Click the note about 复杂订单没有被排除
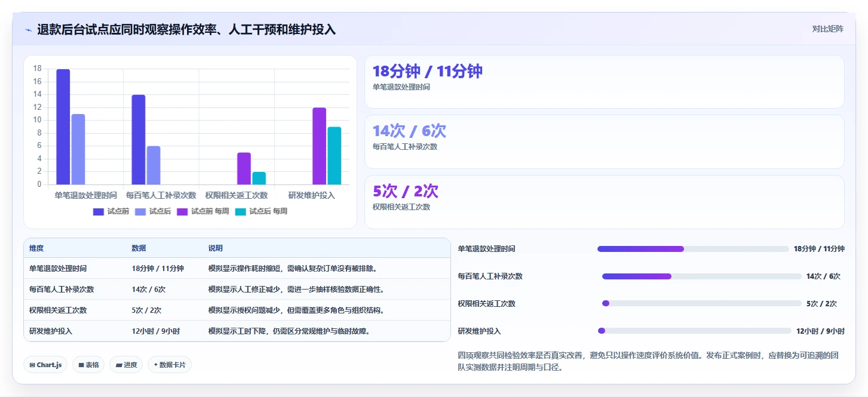Viewport: 868px width, 397px height. click(293, 269)
